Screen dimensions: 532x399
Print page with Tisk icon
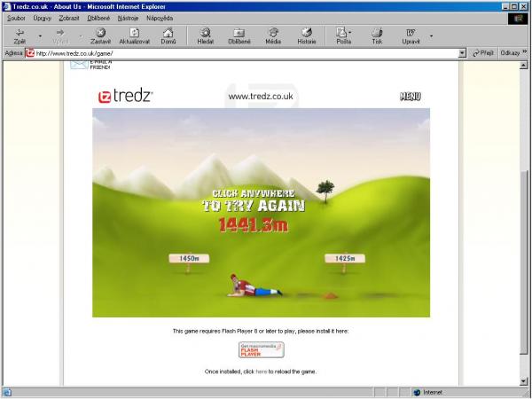click(x=377, y=33)
